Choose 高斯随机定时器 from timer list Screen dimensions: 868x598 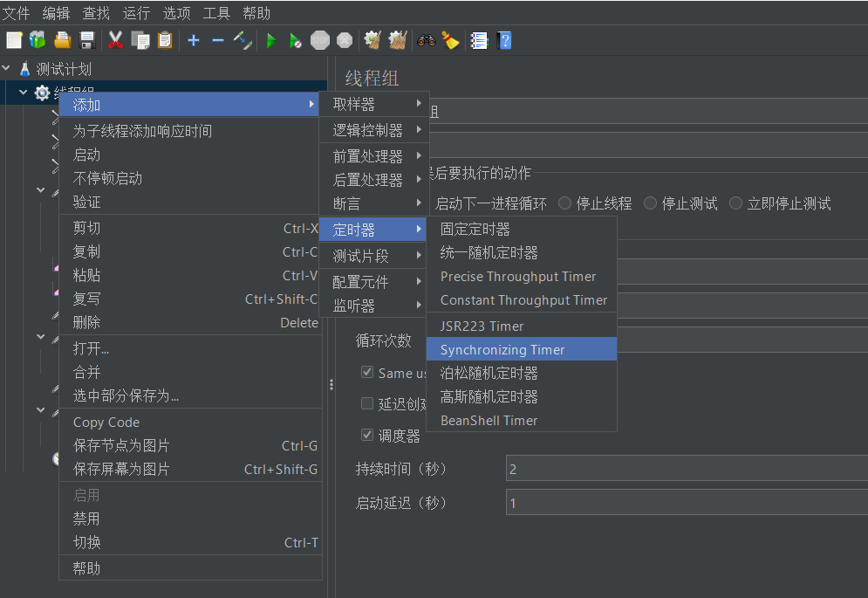coord(522,397)
